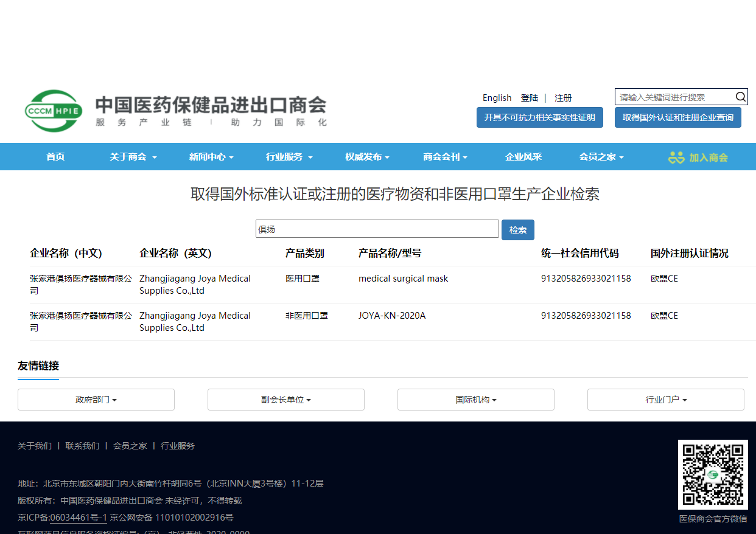The height and width of the screenshot is (534, 756).
Task: Open the 国际机构 dropdown
Action: tap(476, 400)
